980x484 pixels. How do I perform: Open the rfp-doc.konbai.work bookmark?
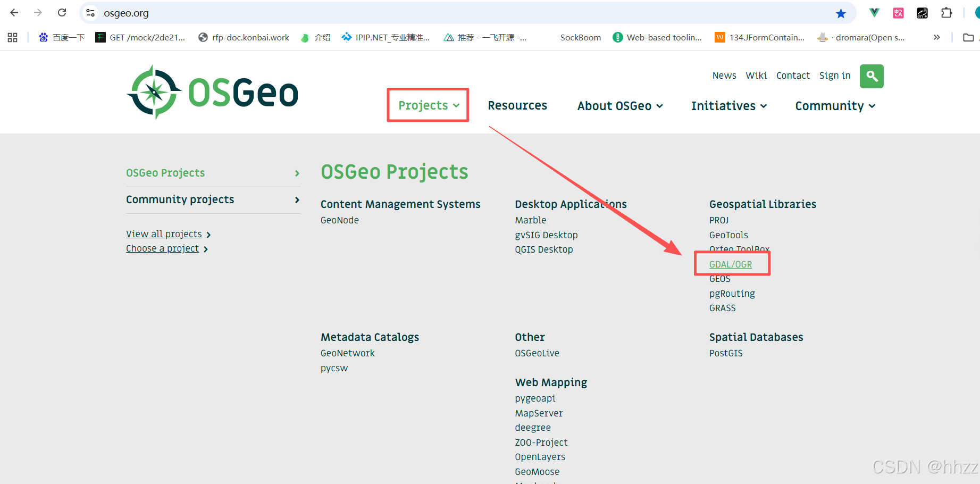pos(244,37)
